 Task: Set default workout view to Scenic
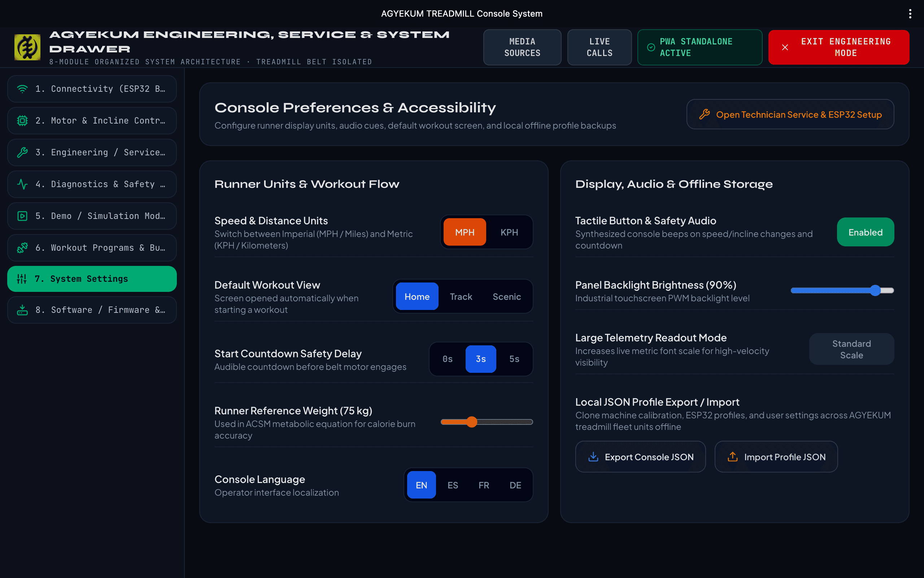[507, 296]
